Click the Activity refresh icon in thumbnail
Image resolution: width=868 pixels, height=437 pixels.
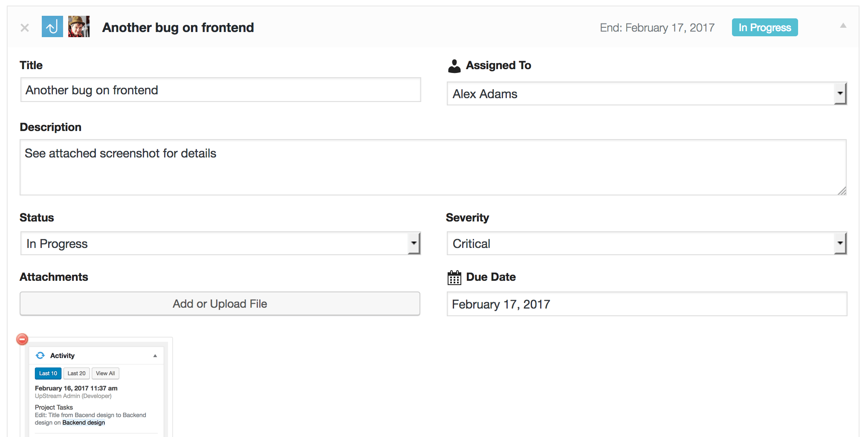pos(41,355)
